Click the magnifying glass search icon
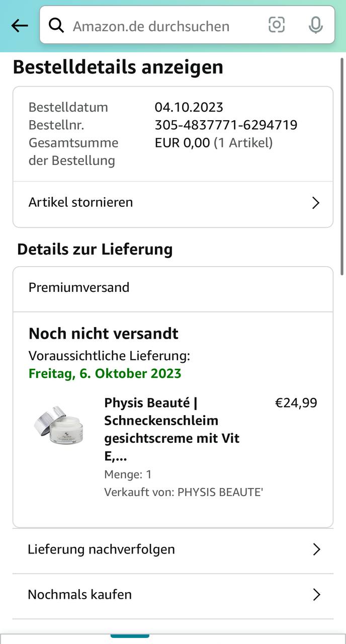The height and width of the screenshot is (644, 346). (x=56, y=26)
